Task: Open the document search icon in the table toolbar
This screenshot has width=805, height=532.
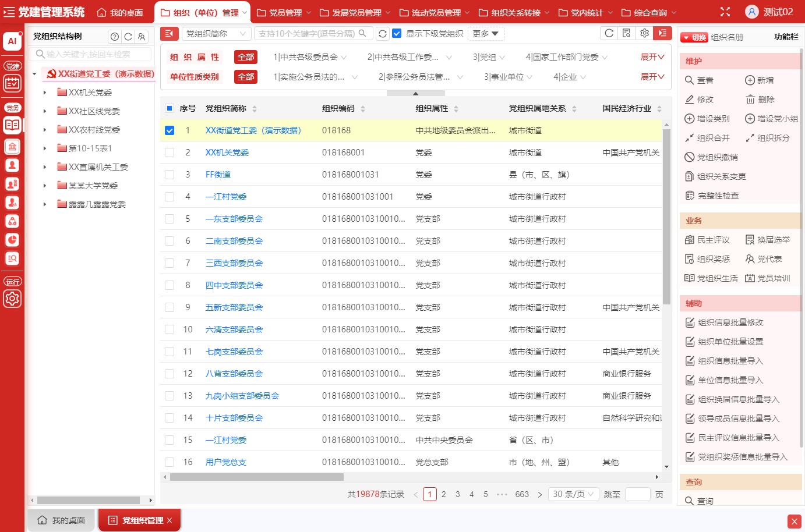Action: point(627,33)
